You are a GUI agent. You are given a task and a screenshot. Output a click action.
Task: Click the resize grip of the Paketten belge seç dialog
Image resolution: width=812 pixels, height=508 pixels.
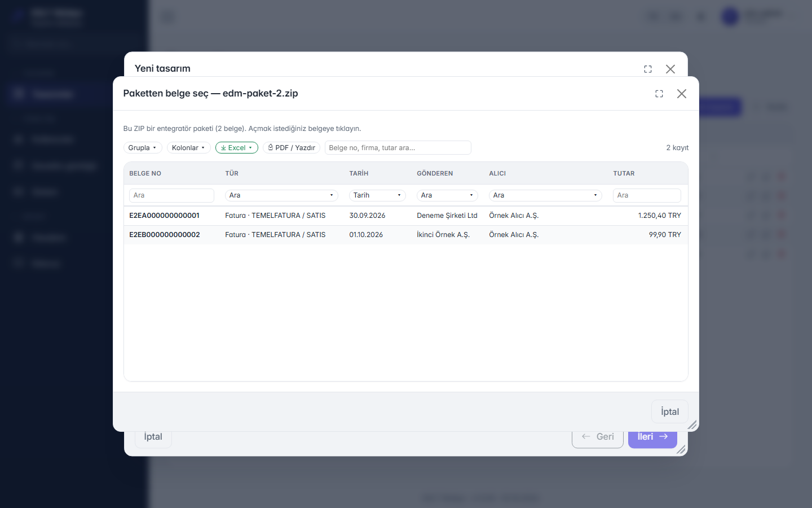point(692,425)
